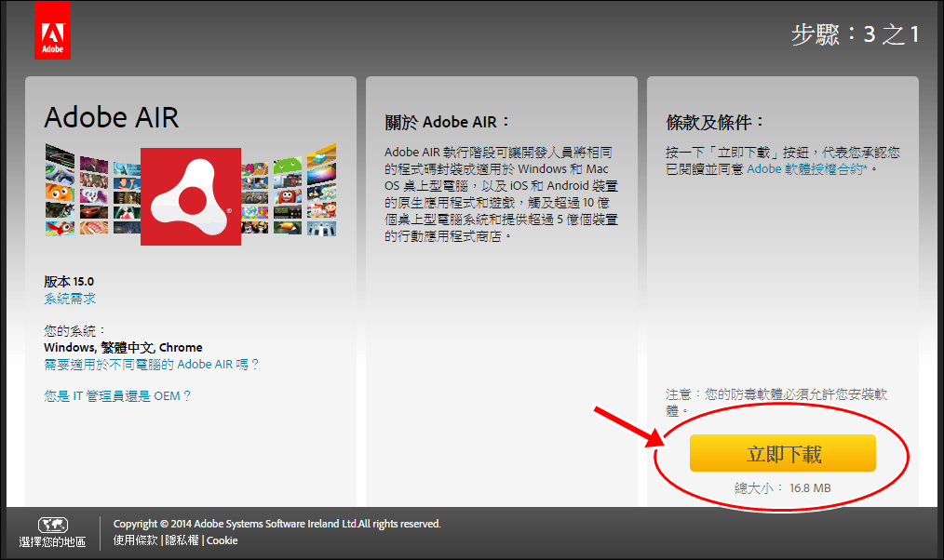The image size is (944, 560).
Task: Click the 步驟:3 之 1 step indicator
Action: point(855,34)
